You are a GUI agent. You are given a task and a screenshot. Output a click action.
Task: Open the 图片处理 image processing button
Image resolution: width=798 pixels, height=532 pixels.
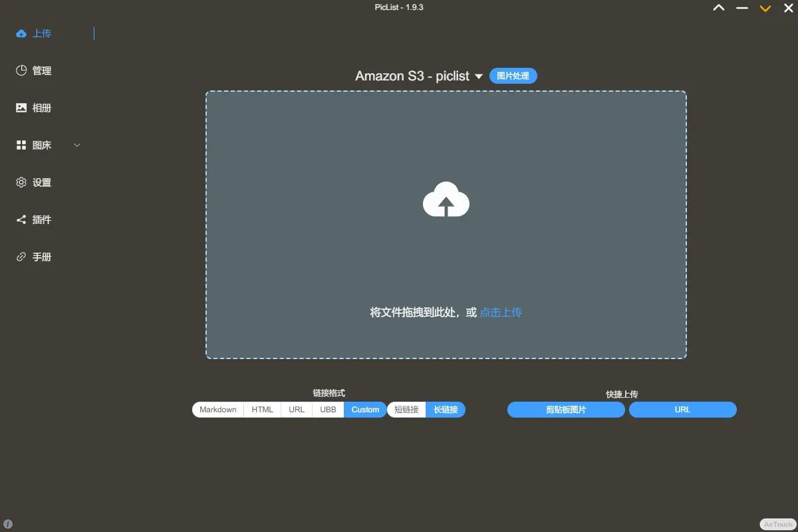point(513,76)
